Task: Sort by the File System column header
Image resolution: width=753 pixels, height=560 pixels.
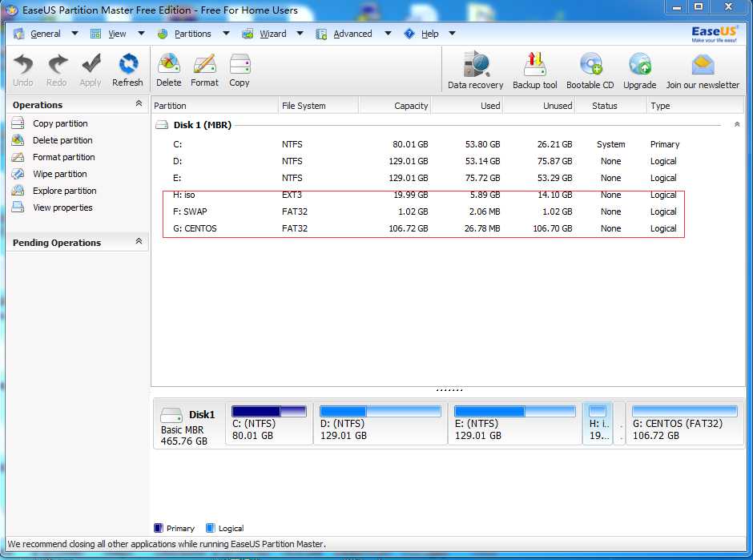Action: (318, 106)
